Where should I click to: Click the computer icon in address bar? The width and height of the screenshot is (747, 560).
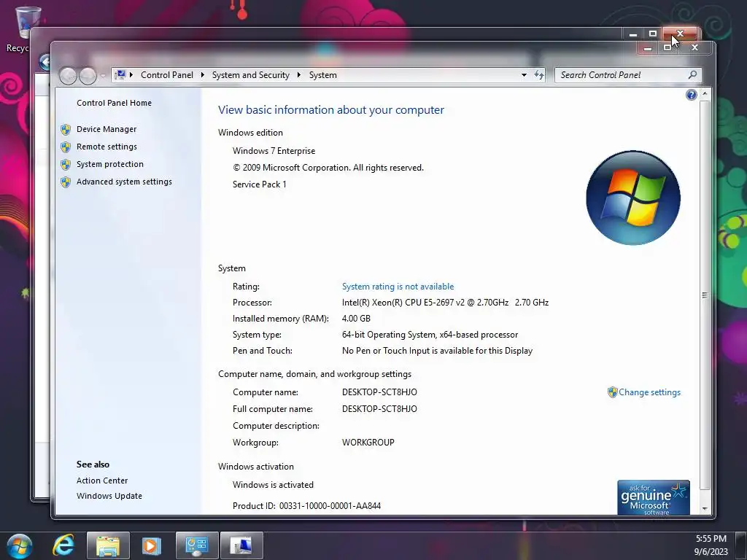pos(120,75)
